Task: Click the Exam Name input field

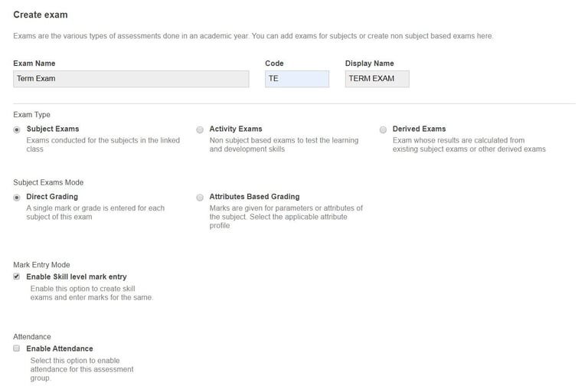Action: (131, 78)
